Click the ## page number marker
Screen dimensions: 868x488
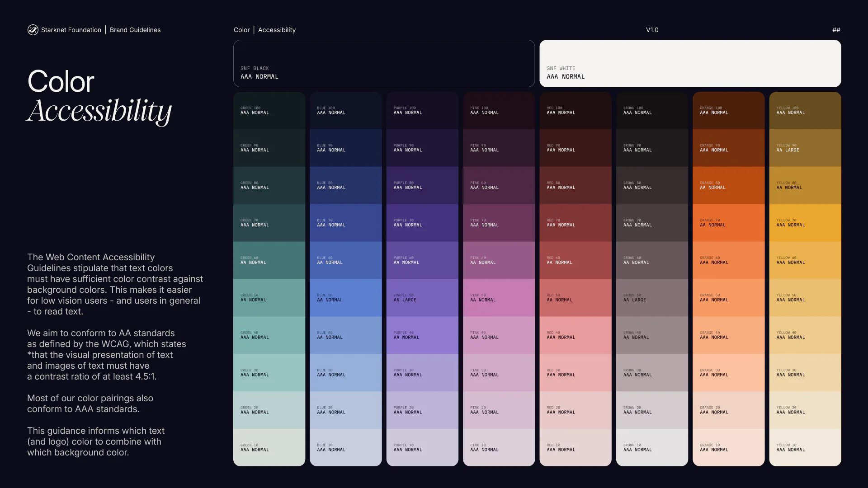coord(836,30)
